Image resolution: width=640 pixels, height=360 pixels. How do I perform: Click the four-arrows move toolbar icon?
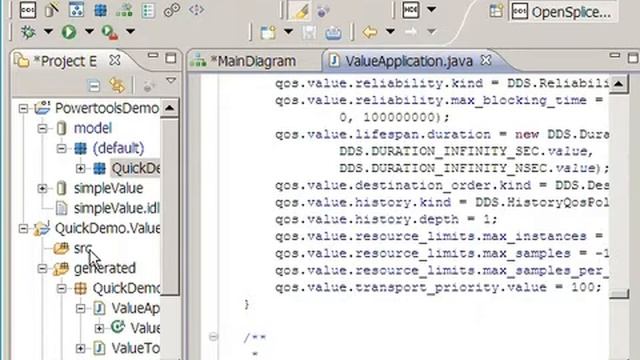[196, 10]
